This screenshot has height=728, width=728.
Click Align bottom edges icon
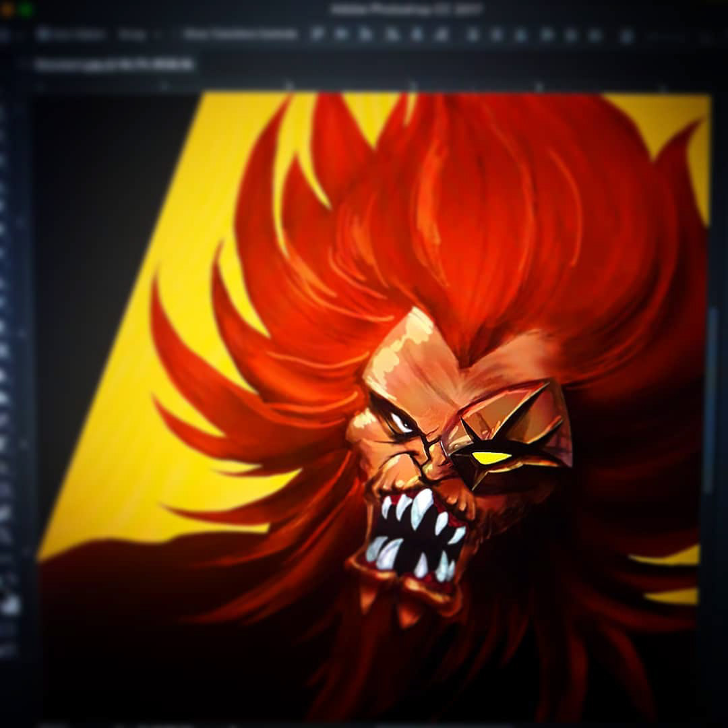point(366,34)
